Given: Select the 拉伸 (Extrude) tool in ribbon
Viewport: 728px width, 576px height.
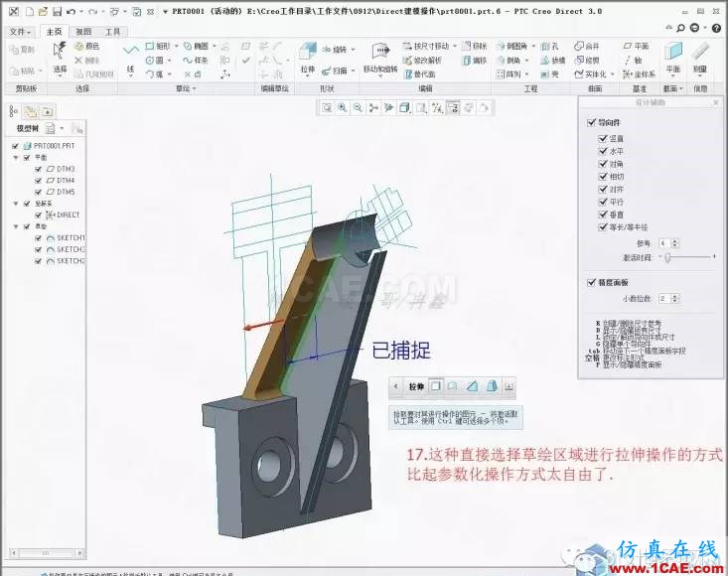Looking at the screenshot, I should pos(307,58).
